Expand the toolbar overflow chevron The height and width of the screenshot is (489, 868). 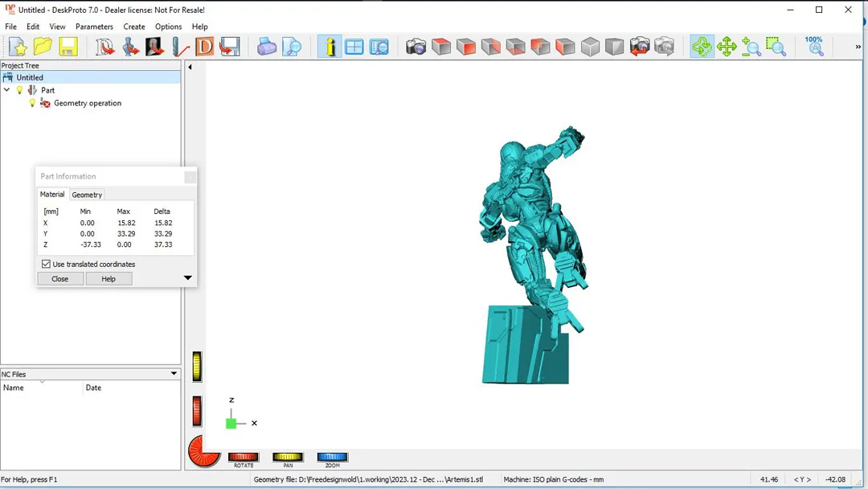click(858, 47)
